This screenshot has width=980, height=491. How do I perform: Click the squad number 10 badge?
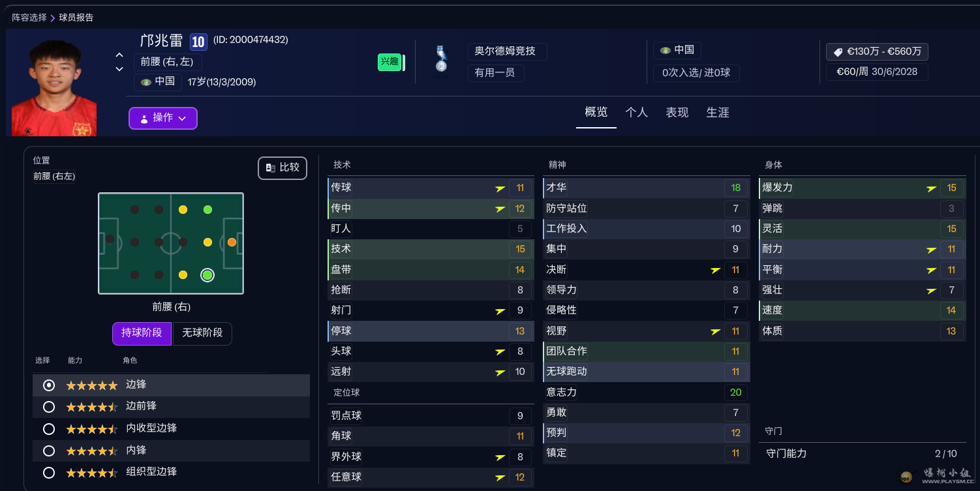tap(198, 42)
